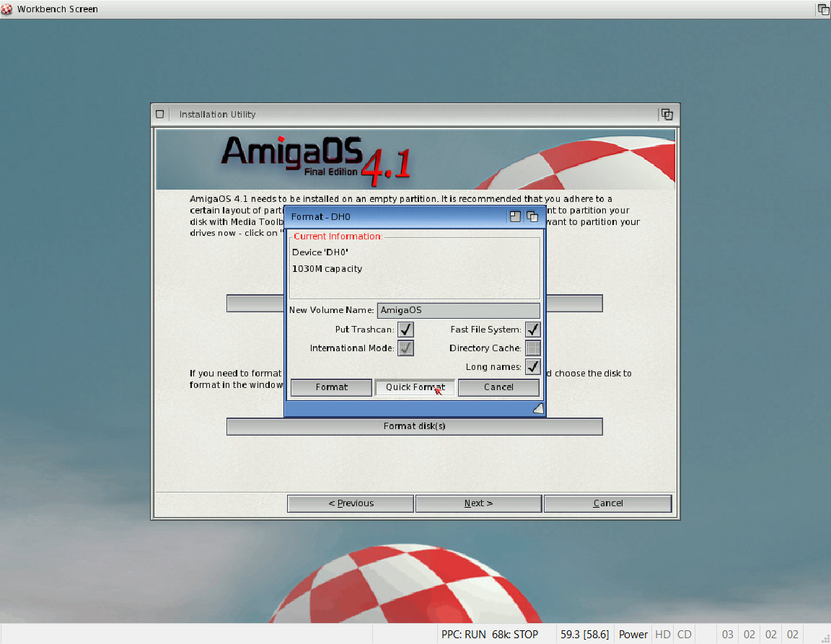Screen dimensions: 831x644
Task: Click the Current Information group label
Action: pyautogui.click(x=338, y=237)
